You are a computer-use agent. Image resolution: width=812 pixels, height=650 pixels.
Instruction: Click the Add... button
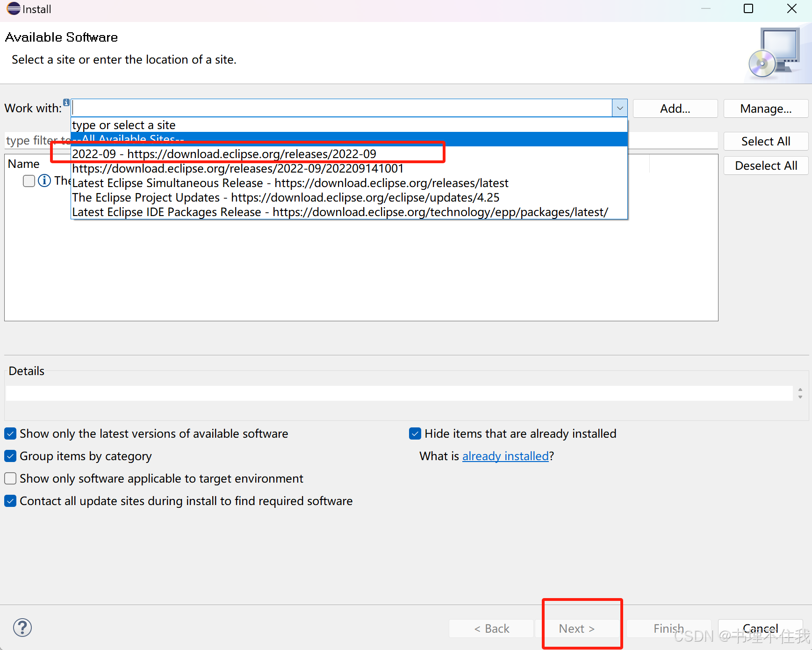[x=675, y=108]
